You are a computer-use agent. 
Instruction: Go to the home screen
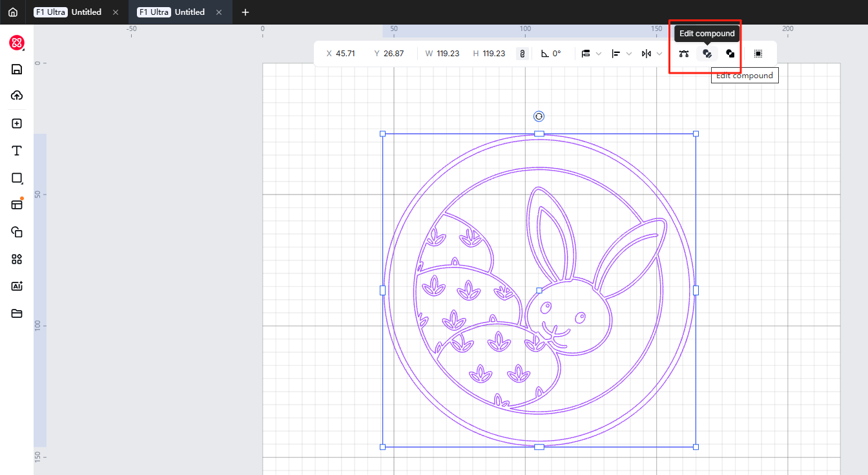point(13,12)
